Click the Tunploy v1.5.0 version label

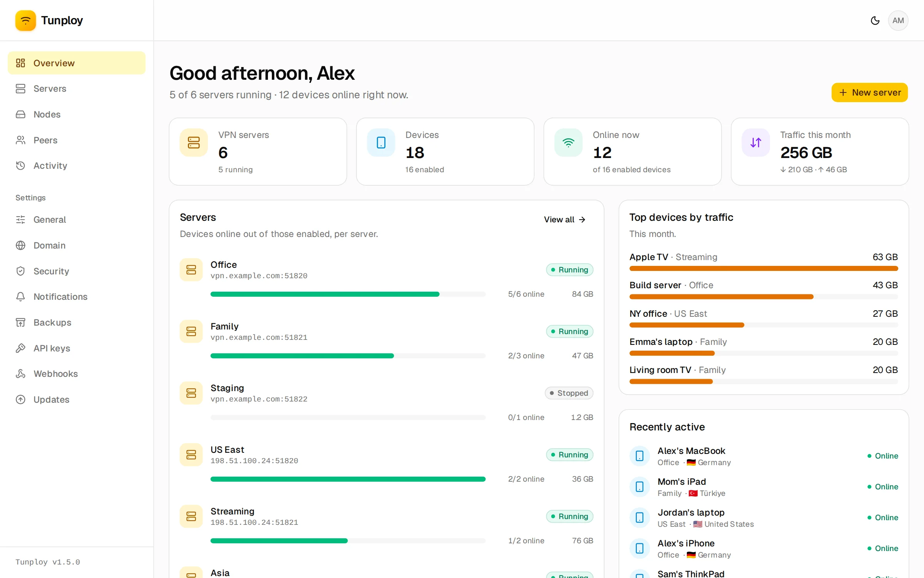tap(48, 562)
